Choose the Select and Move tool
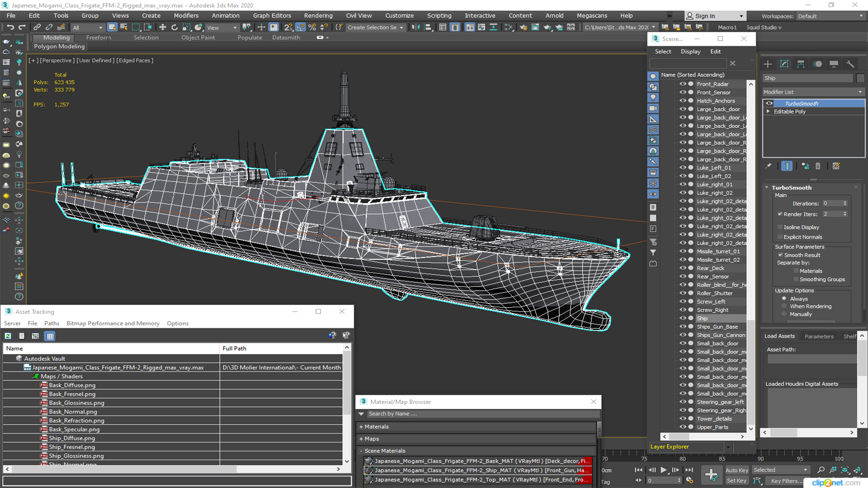 click(x=162, y=28)
